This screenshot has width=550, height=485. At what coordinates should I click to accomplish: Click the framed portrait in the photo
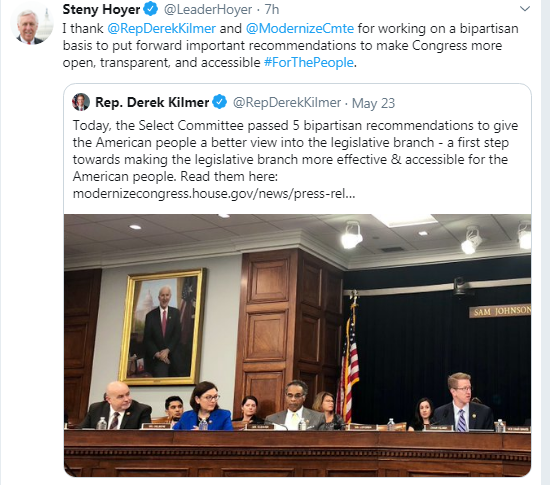[162, 326]
